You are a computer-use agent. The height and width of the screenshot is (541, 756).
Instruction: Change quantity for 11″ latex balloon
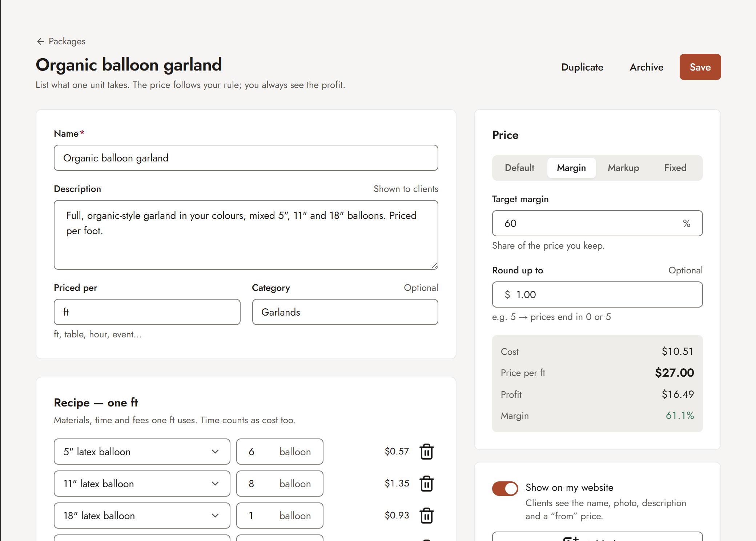(x=280, y=484)
